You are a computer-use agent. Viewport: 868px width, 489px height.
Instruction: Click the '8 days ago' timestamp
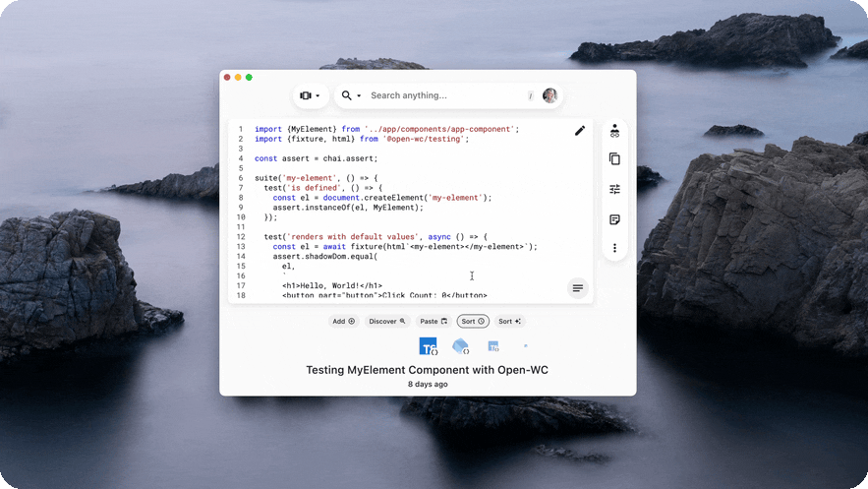428,385
